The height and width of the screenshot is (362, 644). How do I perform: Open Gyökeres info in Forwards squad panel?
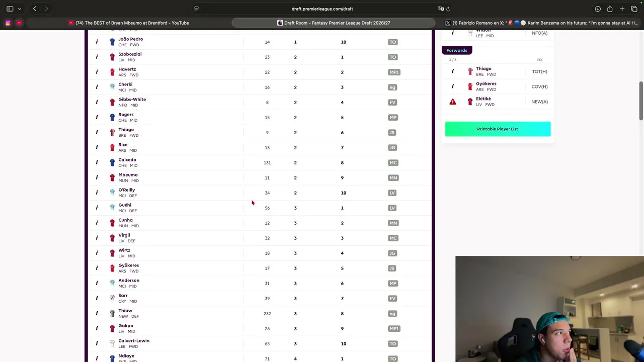[x=452, y=86]
